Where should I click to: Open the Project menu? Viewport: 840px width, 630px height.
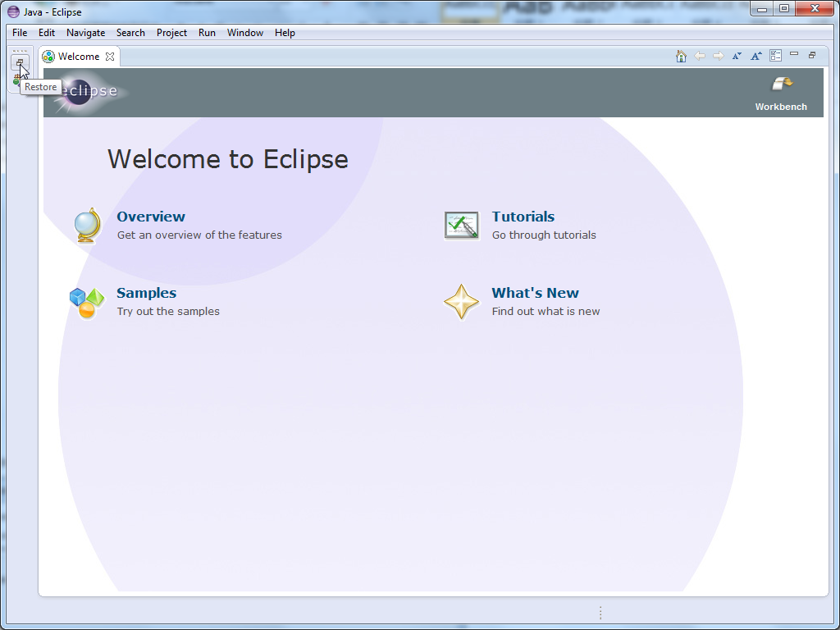[171, 33]
